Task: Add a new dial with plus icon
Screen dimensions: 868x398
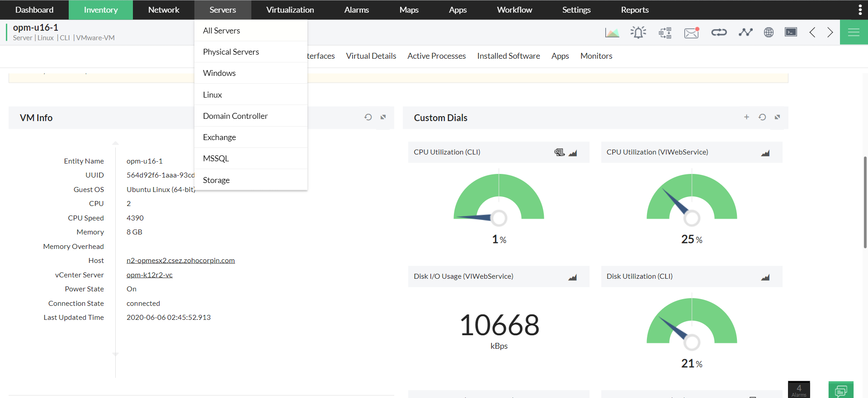Action: click(x=746, y=117)
